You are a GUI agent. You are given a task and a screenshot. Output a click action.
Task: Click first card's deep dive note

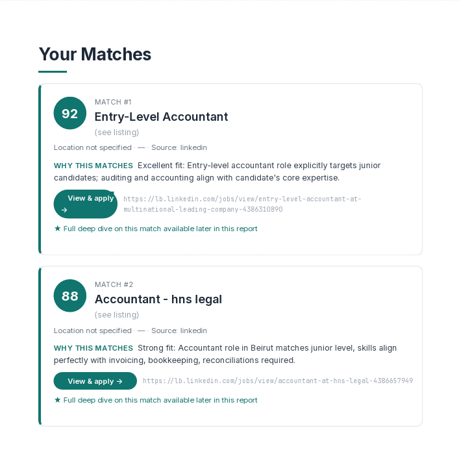click(x=156, y=229)
